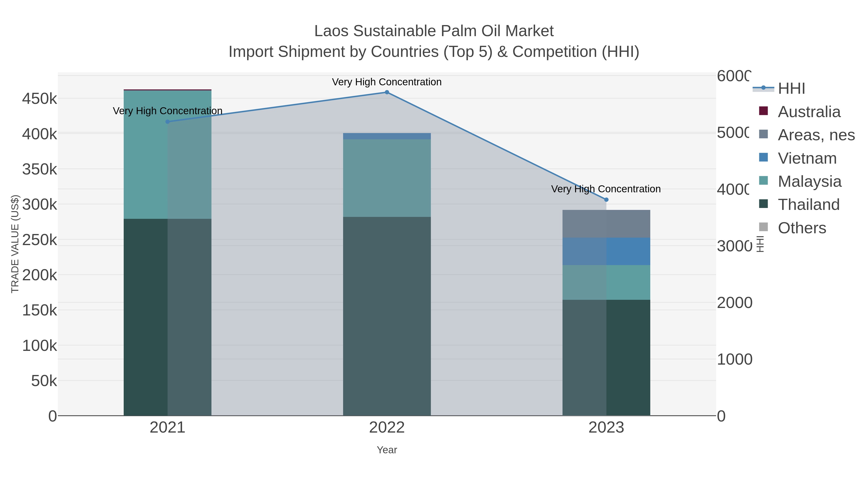Click the Malaysia segment of 2023 bar
This screenshot has width=868, height=488.
606,282
